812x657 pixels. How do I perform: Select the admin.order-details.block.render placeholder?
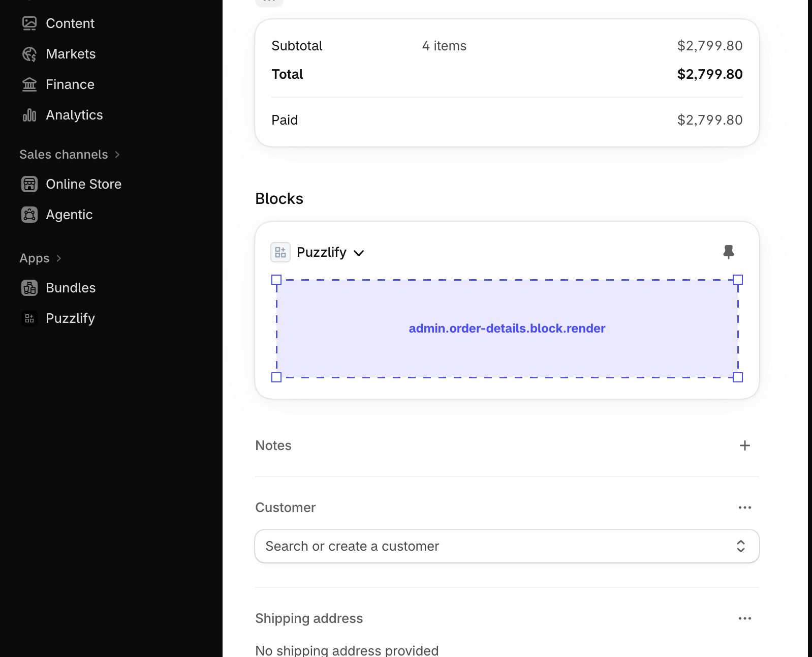[507, 328]
